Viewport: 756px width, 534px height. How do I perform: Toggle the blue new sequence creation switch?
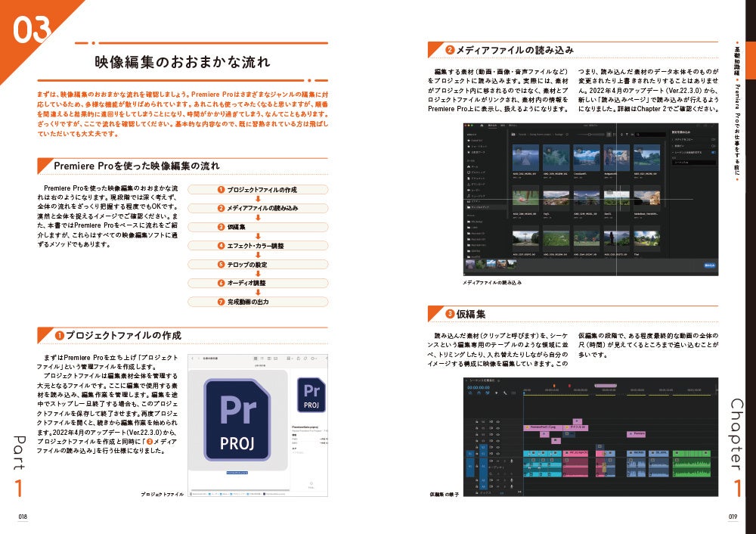[713, 153]
